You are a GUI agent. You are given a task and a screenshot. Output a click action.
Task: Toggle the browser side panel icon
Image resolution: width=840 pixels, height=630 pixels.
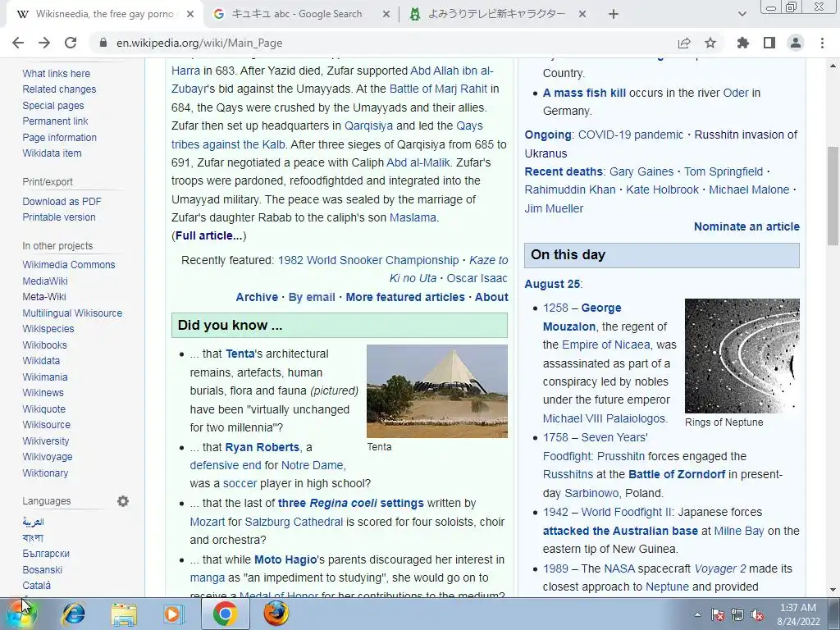pos(769,43)
